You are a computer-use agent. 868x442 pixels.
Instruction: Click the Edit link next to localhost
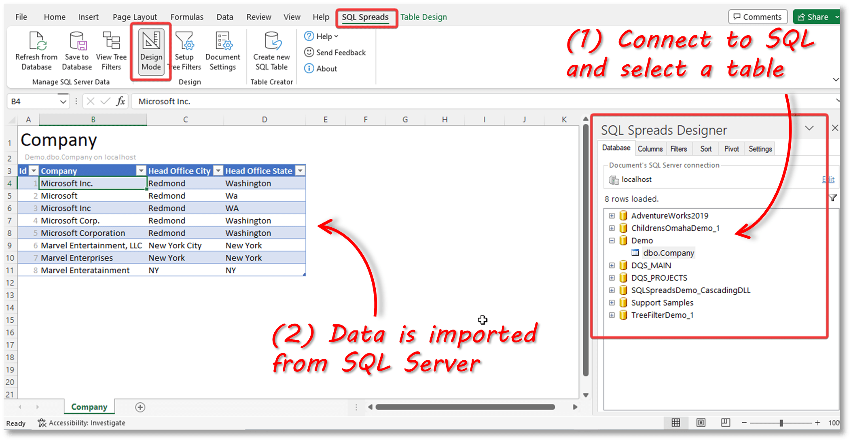pos(828,179)
